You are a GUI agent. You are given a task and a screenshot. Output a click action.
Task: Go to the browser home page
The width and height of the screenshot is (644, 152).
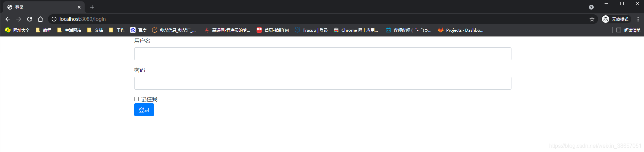click(40, 19)
